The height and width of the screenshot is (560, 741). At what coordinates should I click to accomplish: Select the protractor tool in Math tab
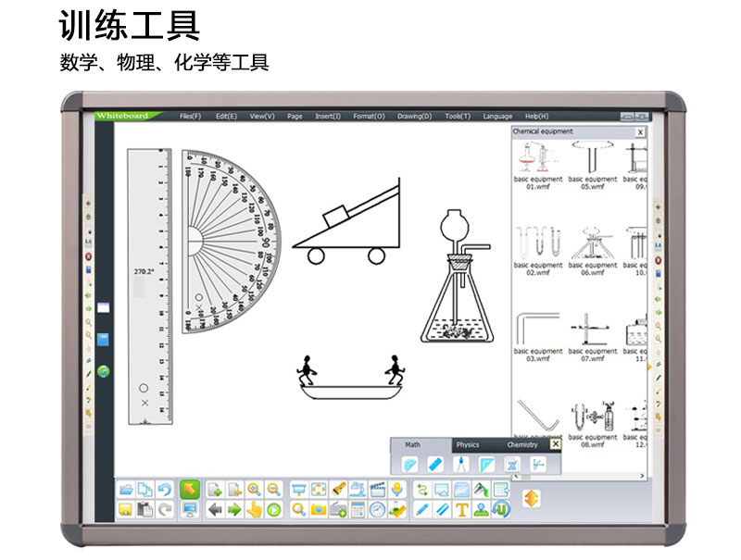410,464
